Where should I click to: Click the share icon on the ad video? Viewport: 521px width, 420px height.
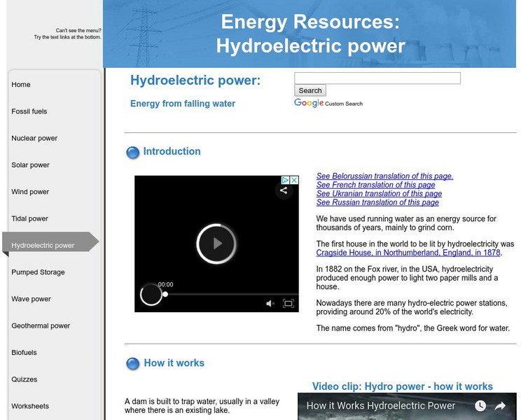(284, 190)
